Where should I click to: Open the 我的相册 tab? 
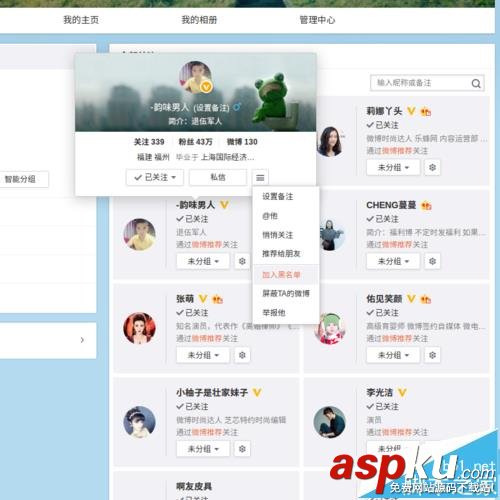tap(199, 20)
